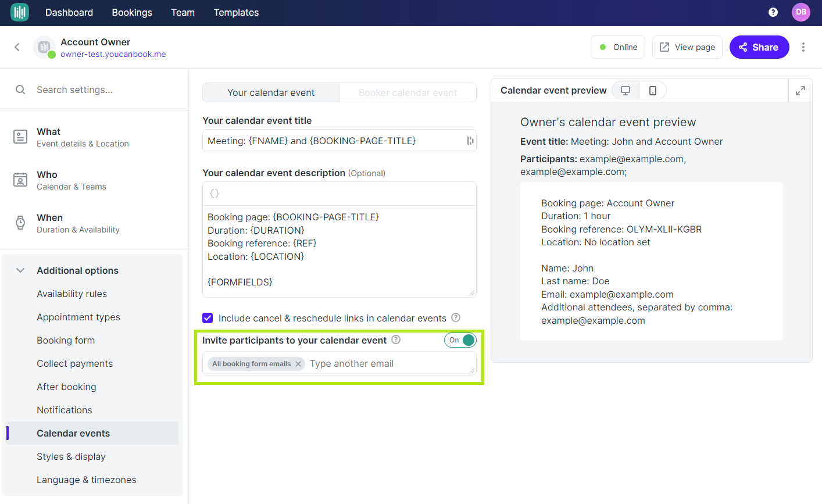Select the Your calendar event tab
The height and width of the screenshot is (504, 822).
tap(271, 92)
